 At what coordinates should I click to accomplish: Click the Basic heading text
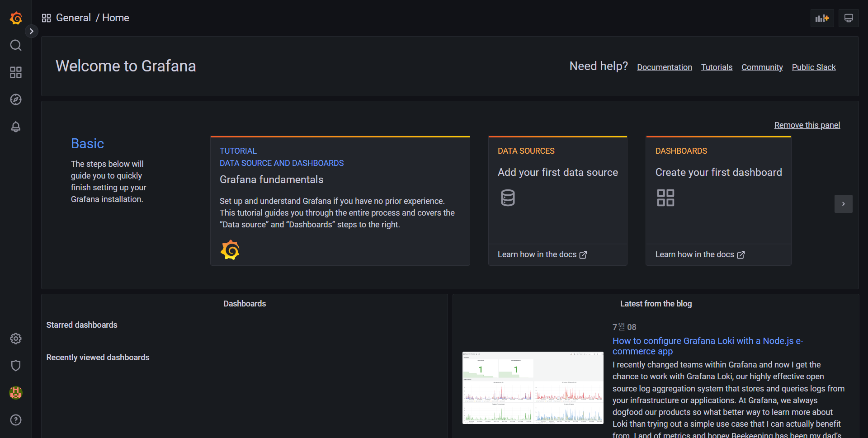(x=87, y=144)
